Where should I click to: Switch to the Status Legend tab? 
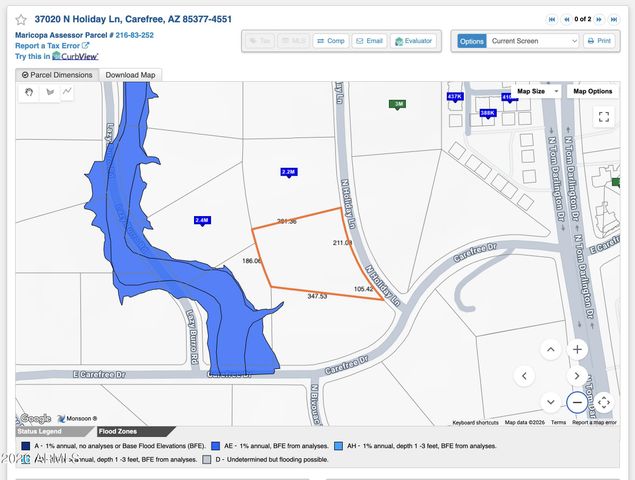click(39, 431)
